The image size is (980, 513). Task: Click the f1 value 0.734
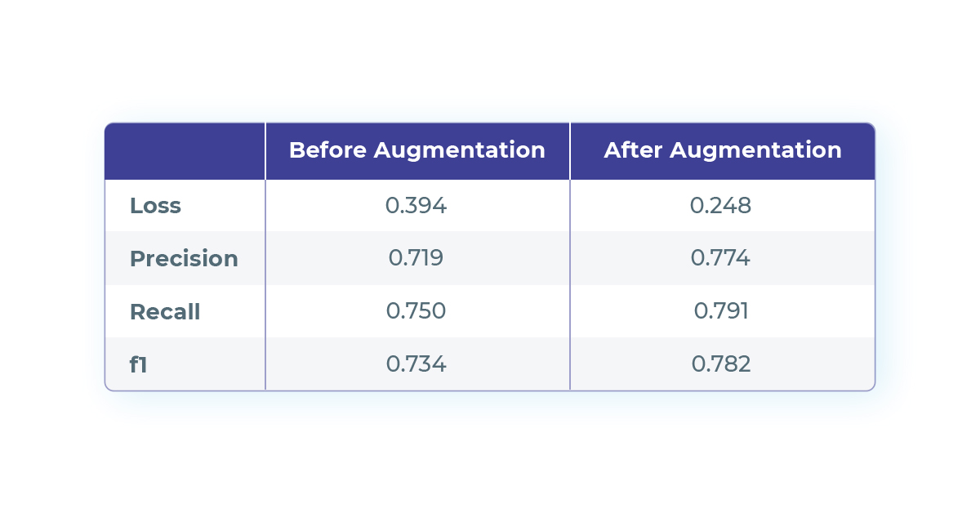click(416, 364)
